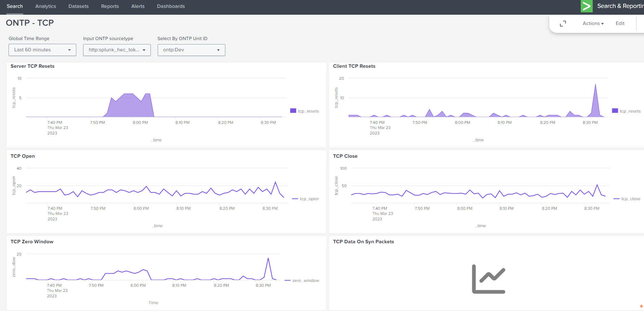Click the peak near 8:30 PM in TCP Zero Window
Viewport: 644px width, 311px height.
point(268,269)
